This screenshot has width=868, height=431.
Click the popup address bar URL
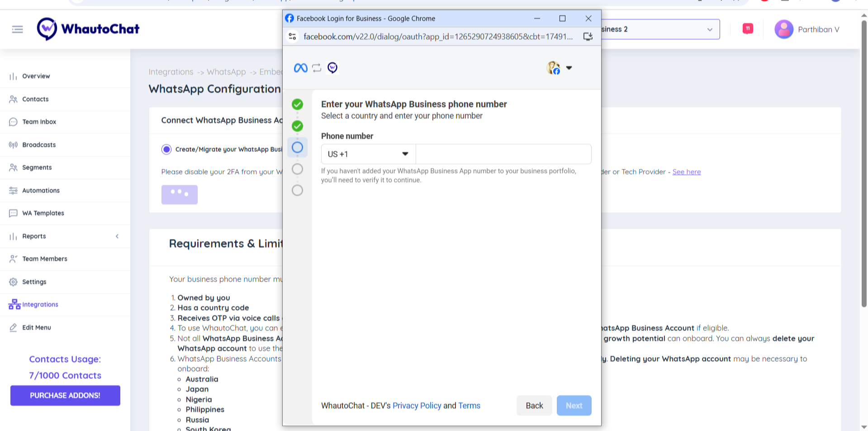(438, 37)
